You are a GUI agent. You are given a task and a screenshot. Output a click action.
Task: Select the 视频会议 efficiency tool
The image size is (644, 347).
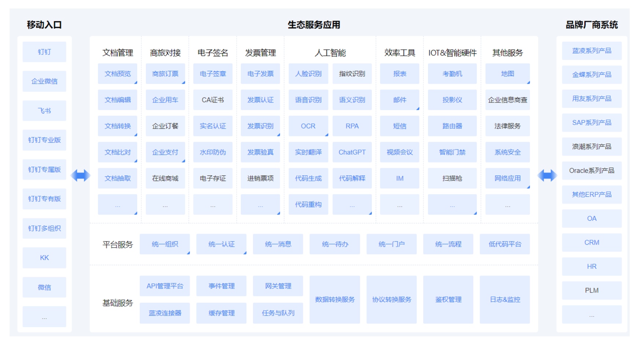(399, 152)
